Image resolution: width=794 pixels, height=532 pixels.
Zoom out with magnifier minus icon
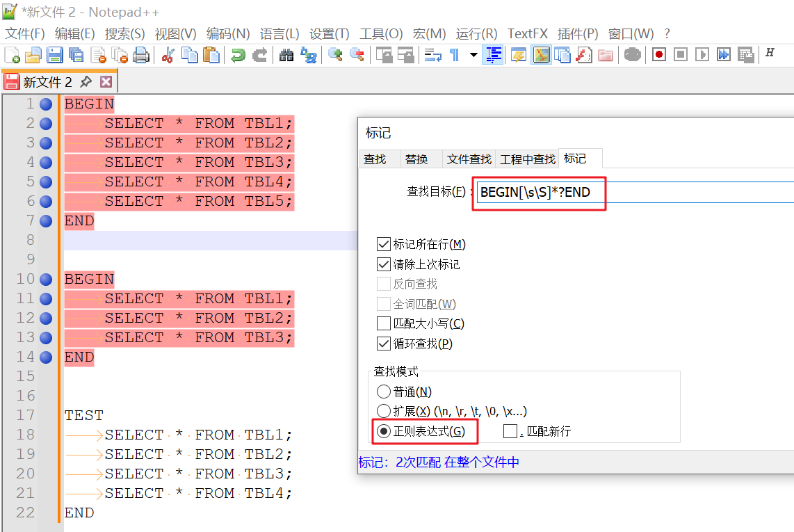[357, 55]
